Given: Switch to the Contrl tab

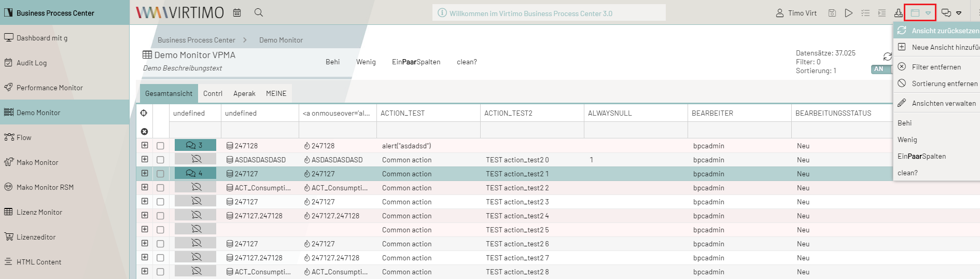Looking at the screenshot, I should pos(213,93).
